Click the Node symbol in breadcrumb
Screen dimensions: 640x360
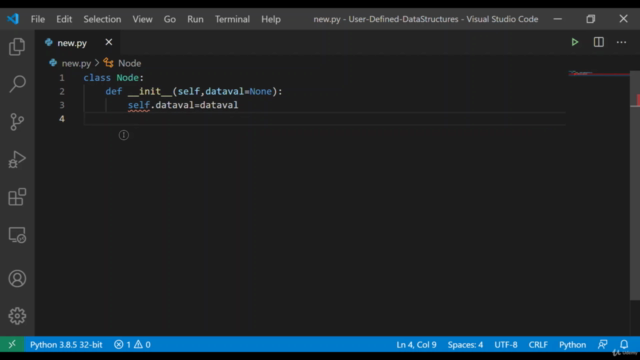click(129, 63)
